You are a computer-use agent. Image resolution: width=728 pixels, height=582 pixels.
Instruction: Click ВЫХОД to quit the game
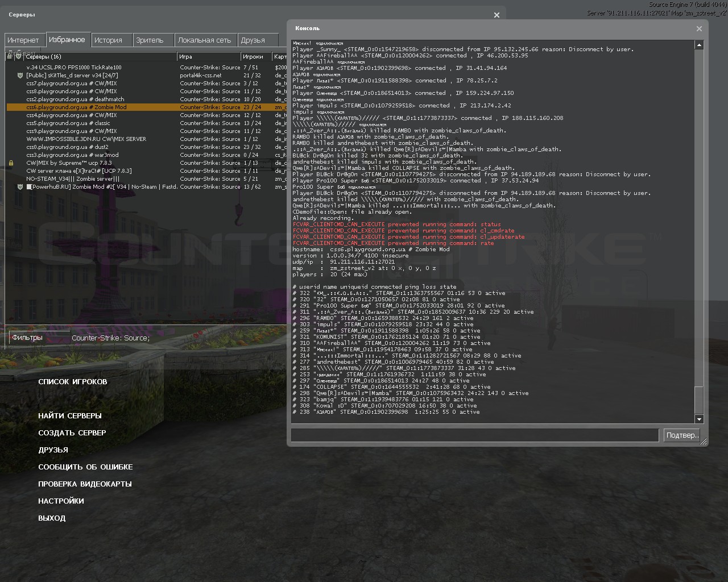coord(52,518)
